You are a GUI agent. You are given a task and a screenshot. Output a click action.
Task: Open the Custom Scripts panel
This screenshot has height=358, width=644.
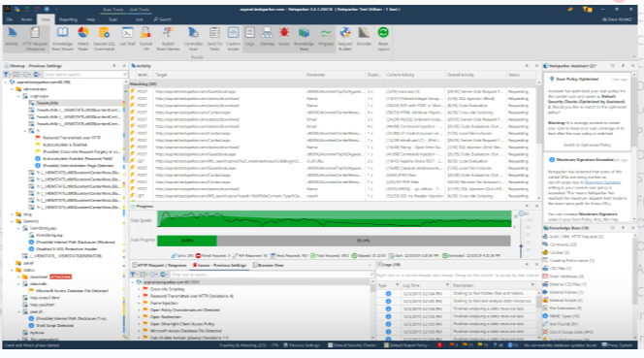[233, 39]
